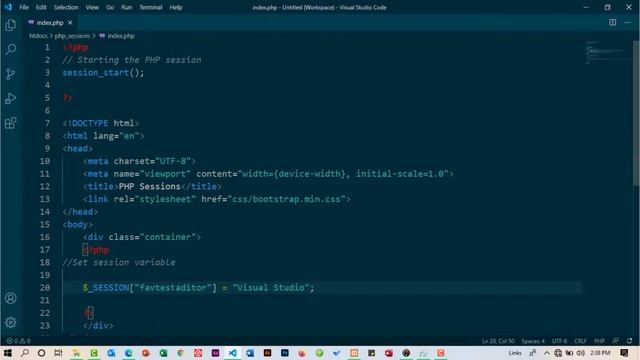Open Run and Debug view
Viewport: 640px width, 360px height.
pyautogui.click(x=11, y=98)
